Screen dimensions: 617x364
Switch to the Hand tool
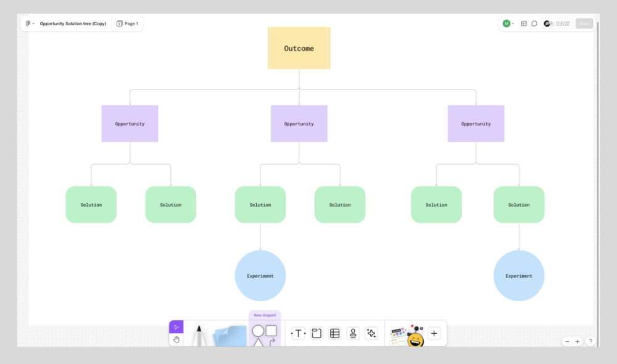point(176,339)
